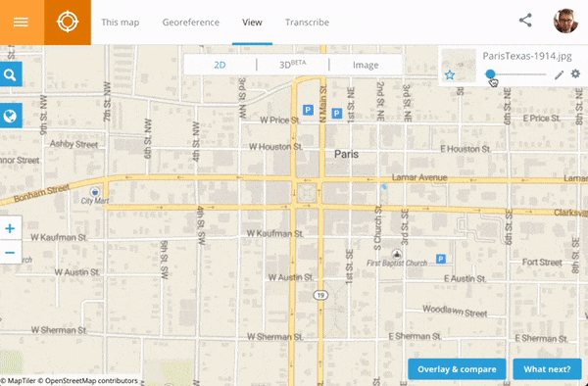Favorite the map with the star icon
Screen dimensions: 588x386
450,75
